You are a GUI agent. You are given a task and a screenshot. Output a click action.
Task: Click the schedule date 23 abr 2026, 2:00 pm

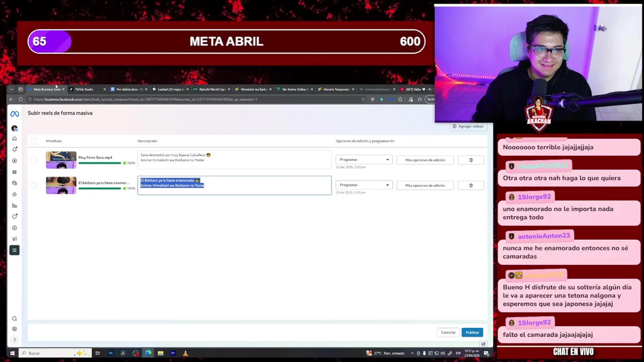pyautogui.click(x=351, y=167)
